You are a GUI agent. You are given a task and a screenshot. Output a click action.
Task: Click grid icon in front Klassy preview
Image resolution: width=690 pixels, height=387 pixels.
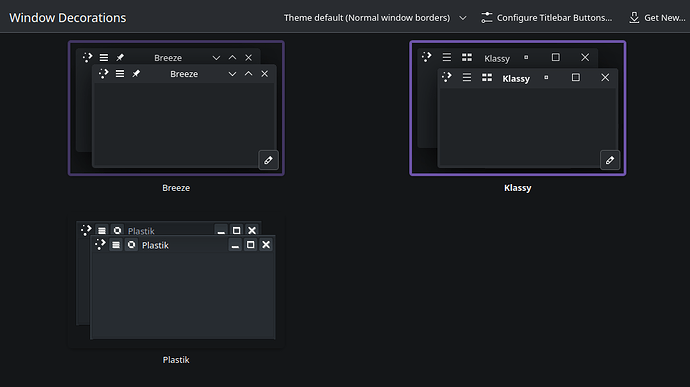pos(487,78)
